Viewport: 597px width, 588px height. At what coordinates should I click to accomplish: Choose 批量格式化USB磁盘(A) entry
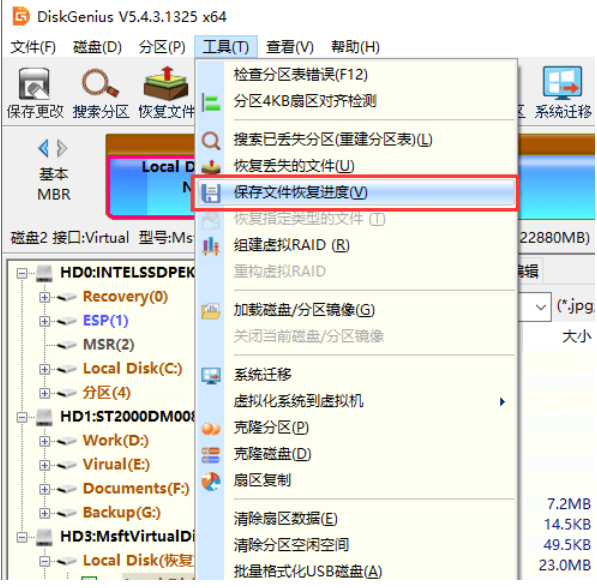point(356,572)
